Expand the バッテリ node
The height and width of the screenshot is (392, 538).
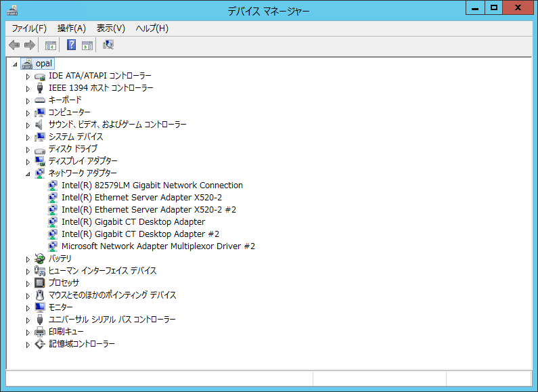(x=28, y=259)
